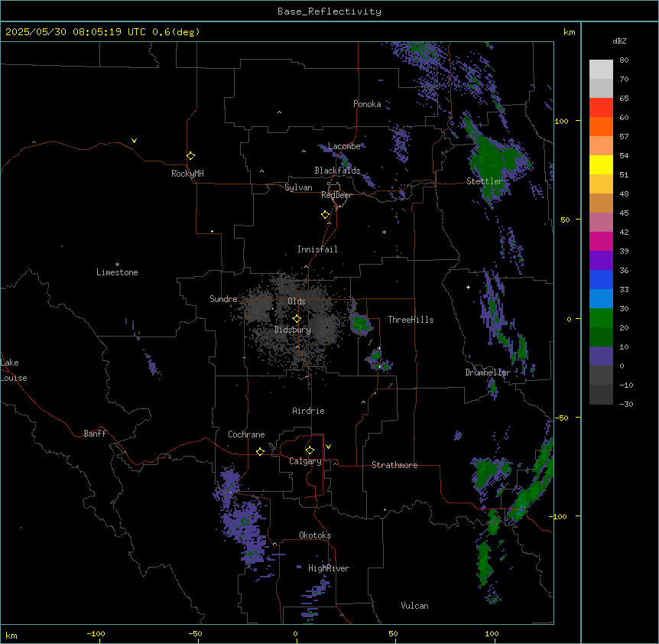659x644 pixels.
Task: Click the white asterisk above Limestone
Action: point(117,265)
